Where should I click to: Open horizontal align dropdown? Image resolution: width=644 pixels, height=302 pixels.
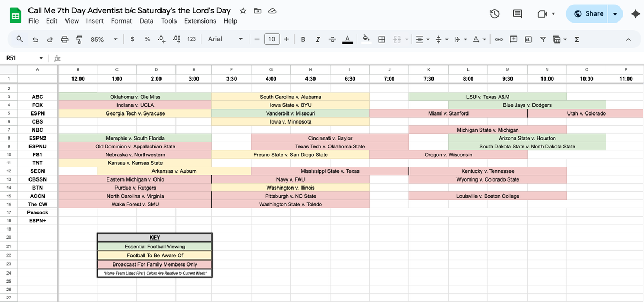(x=422, y=39)
